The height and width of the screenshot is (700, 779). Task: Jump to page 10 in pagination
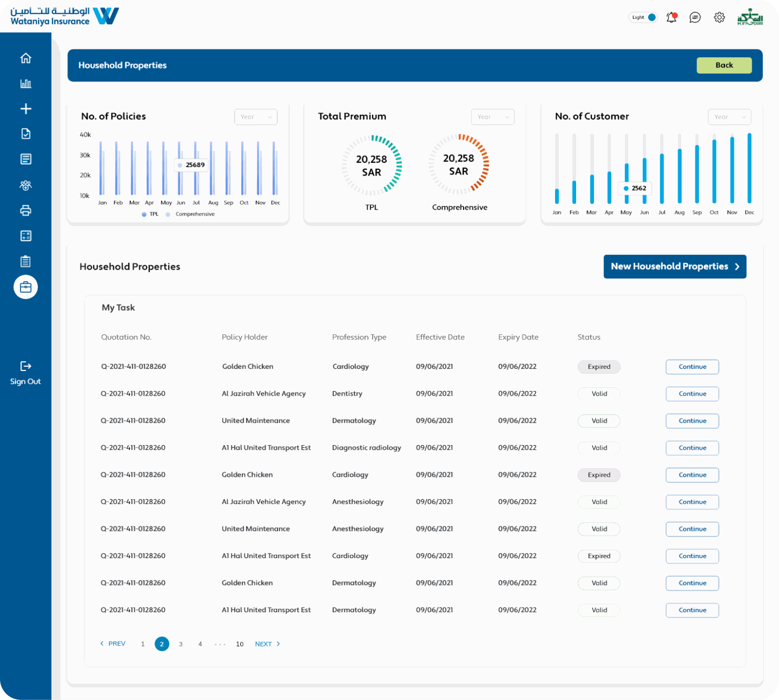(240, 644)
